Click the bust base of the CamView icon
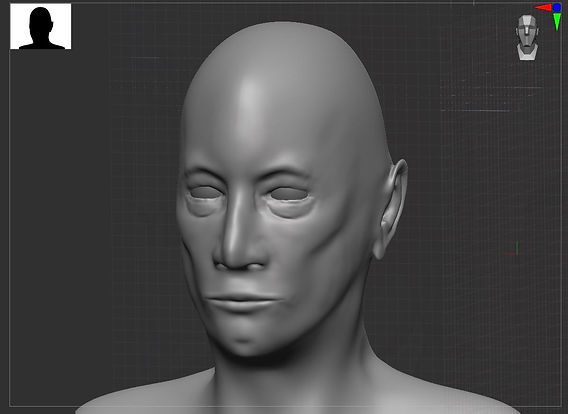Viewport: 568px width, 414px height. click(527, 52)
